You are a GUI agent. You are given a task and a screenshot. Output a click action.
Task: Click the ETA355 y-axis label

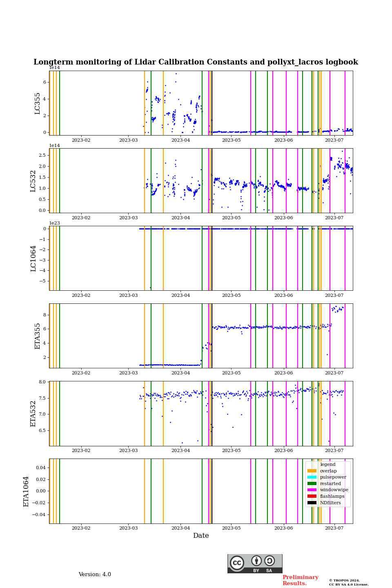tap(38, 336)
